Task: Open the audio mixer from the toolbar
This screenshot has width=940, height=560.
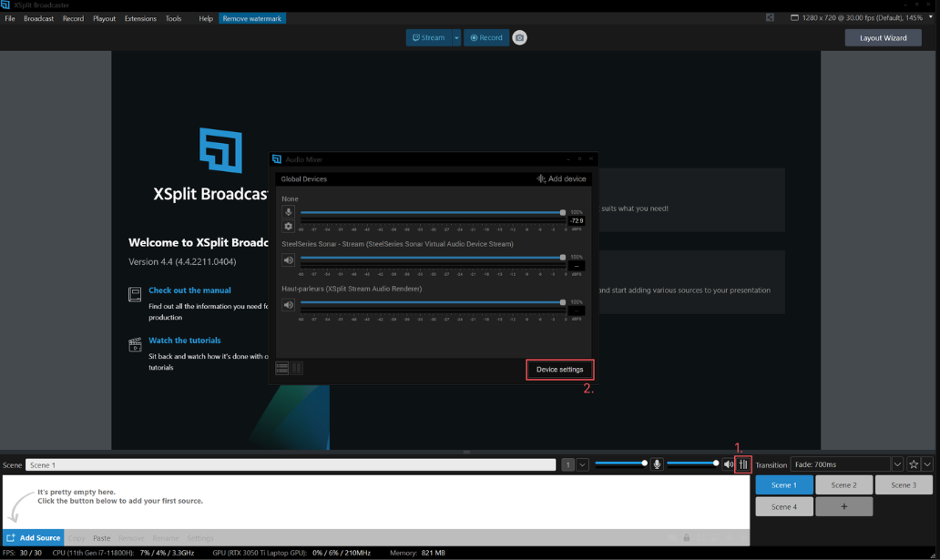Action: [742, 464]
